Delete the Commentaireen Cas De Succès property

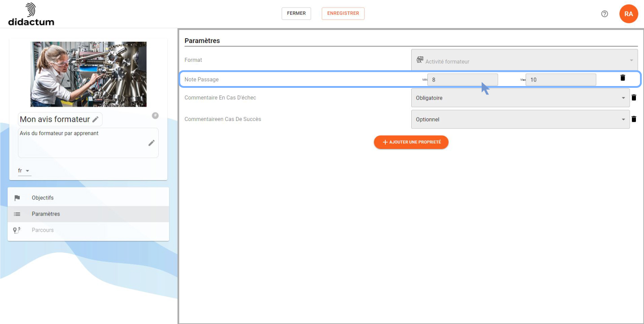point(634,119)
